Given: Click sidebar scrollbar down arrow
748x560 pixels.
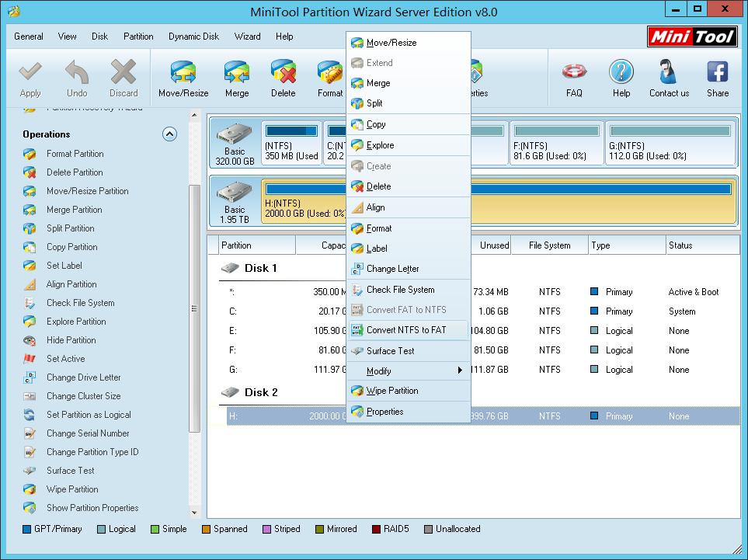Looking at the screenshot, I should (x=194, y=513).
